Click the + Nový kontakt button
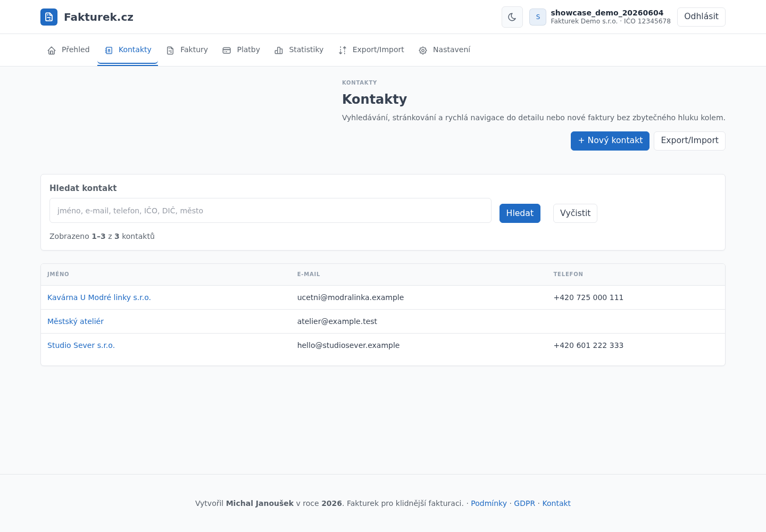 click(610, 141)
